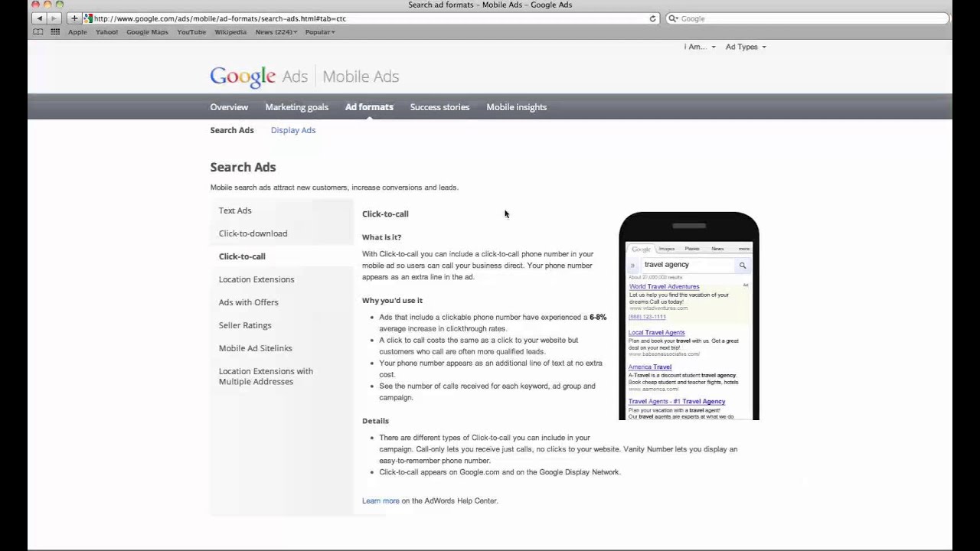Open the Apple bookmark
Viewport: 980px width, 551px height.
[77, 32]
